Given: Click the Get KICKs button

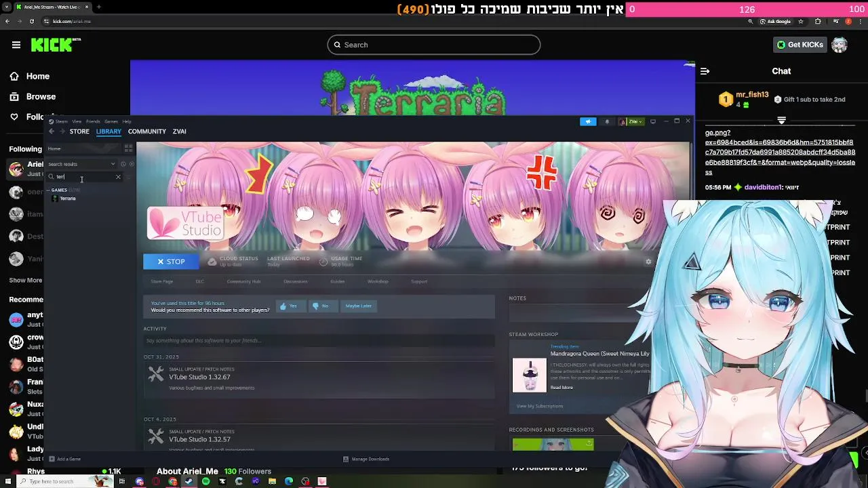Looking at the screenshot, I should tap(800, 45).
